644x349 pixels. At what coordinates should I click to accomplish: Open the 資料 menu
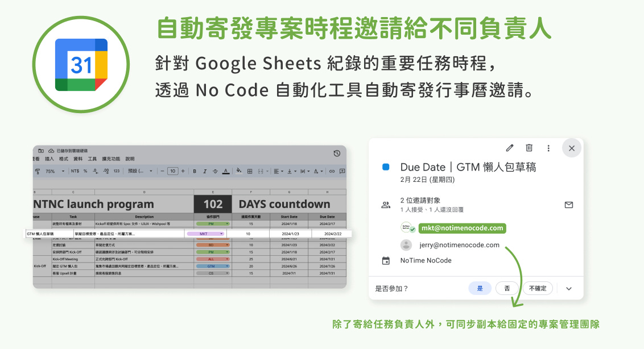(78, 159)
